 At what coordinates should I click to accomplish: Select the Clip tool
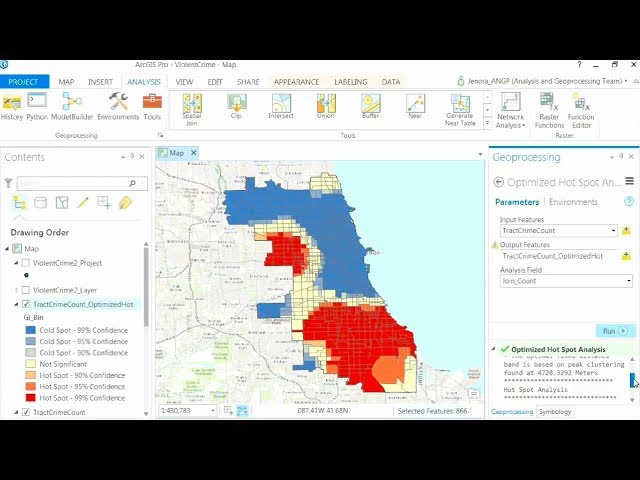point(236,106)
